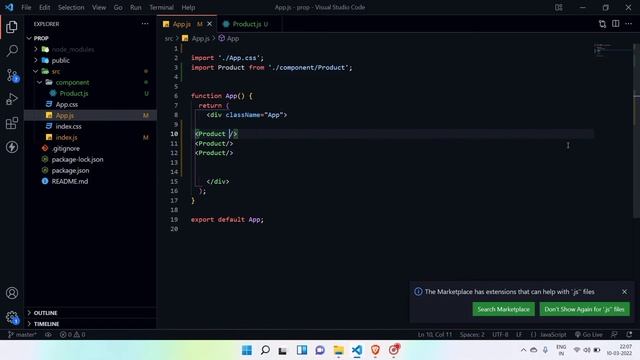This screenshot has height=360, width=640.
Task: Open the View menu
Action: (x=99, y=7)
